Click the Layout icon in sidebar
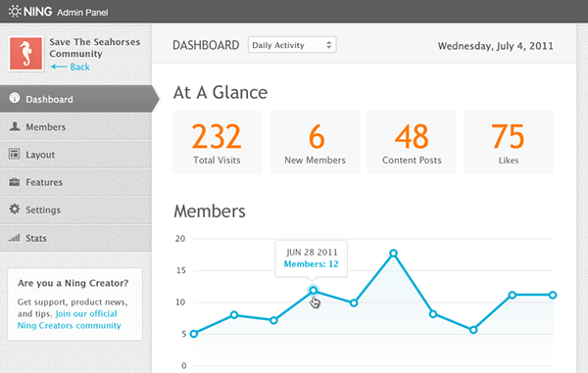Screen dimensions: 588x373 (15, 154)
